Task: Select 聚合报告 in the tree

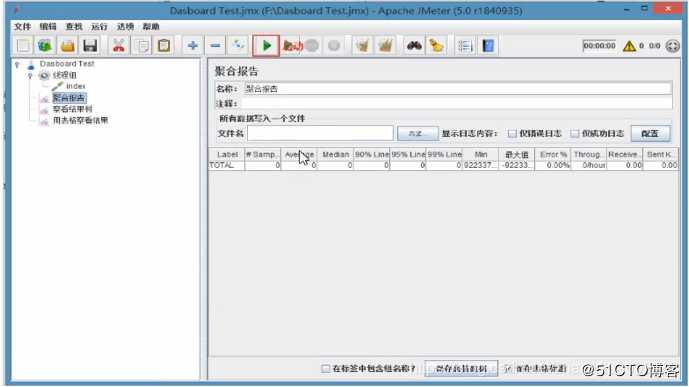Action: (69, 98)
